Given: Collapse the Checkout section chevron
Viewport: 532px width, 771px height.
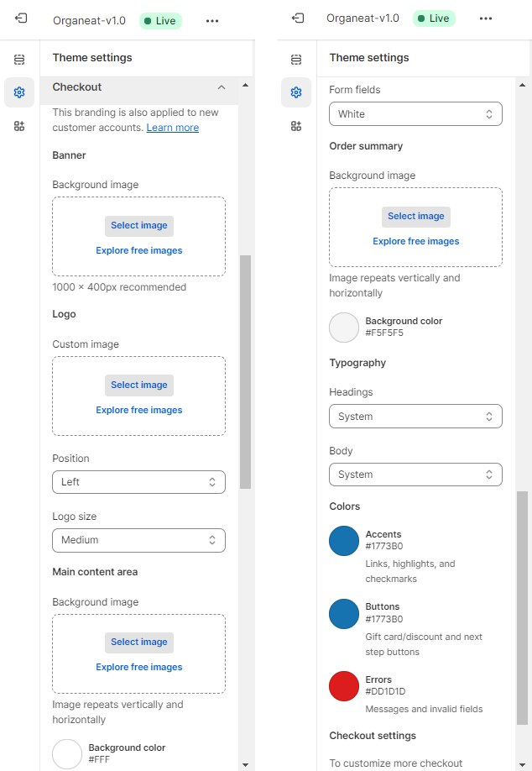Looking at the screenshot, I should click(x=222, y=87).
